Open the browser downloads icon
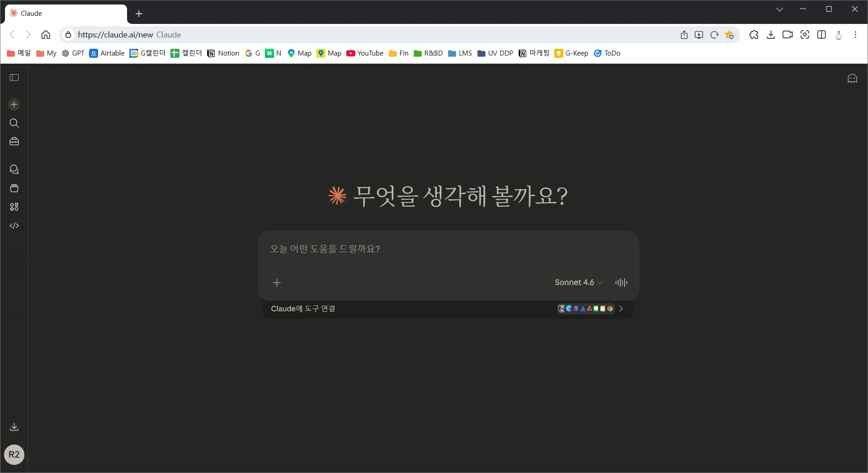This screenshot has width=868, height=473. click(771, 35)
